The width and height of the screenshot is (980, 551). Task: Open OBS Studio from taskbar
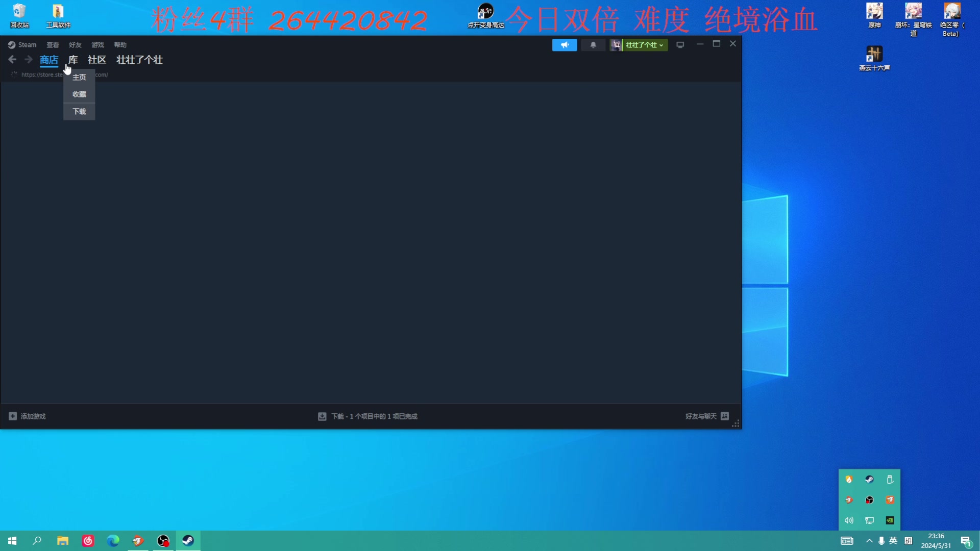pos(163,541)
